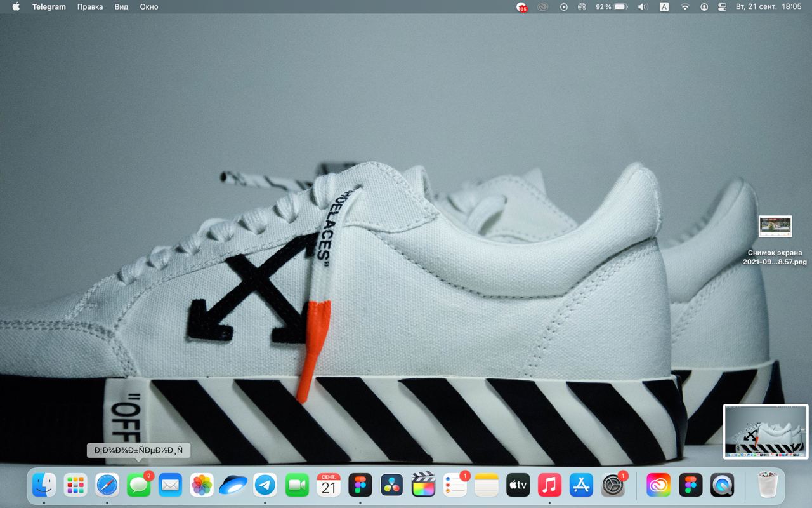Launch Safari from the Dock
Screen dimensions: 812x508
click(107, 485)
